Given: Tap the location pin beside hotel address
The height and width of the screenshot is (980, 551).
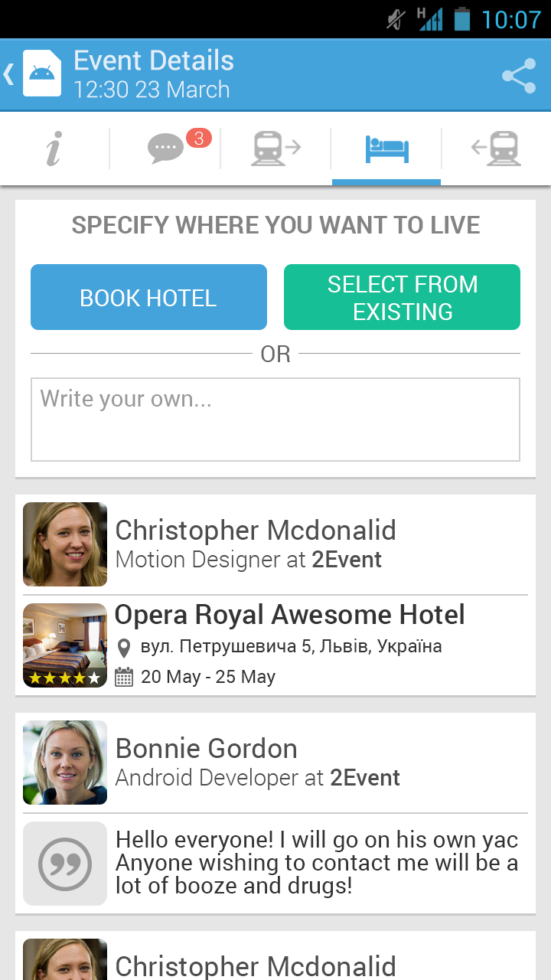Looking at the screenshot, I should click(x=123, y=648).
